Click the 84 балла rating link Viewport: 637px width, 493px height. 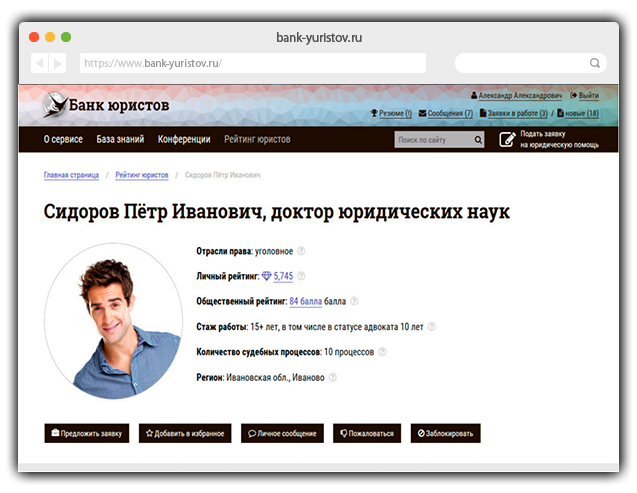coord(306,302)
